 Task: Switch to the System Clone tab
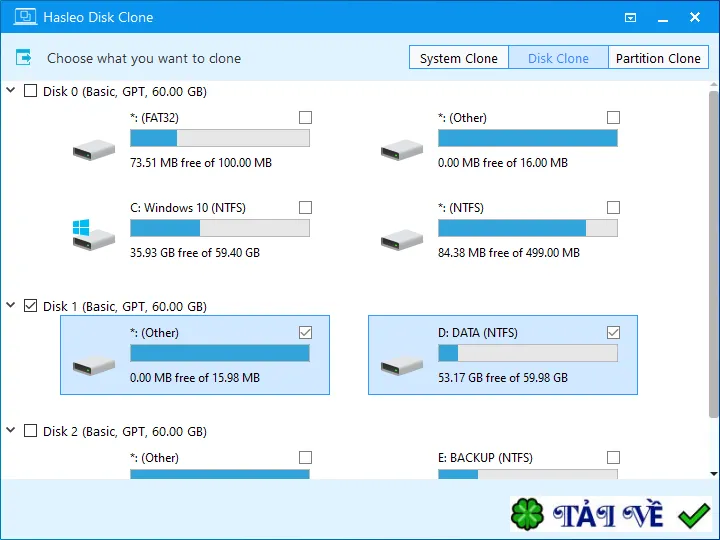[459, 57]
